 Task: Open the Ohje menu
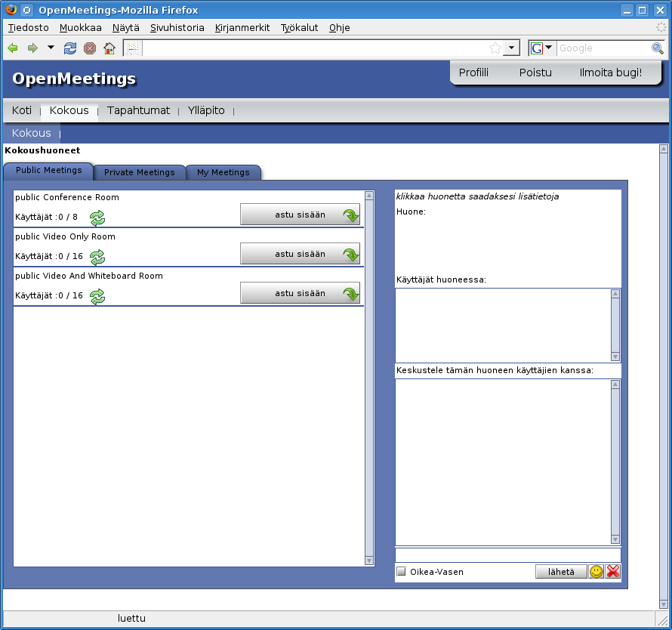coord(340,27)
